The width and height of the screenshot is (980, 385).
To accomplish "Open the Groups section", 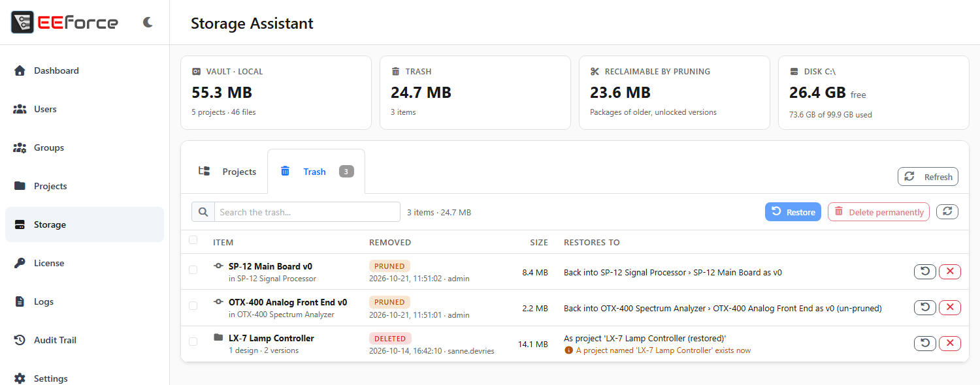I will (x=84, y=147).
